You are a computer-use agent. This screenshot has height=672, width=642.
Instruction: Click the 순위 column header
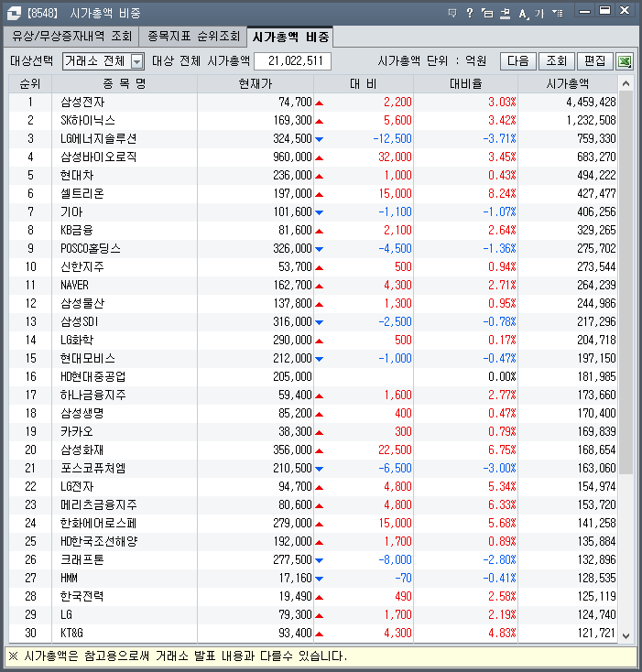click(30, 83)
